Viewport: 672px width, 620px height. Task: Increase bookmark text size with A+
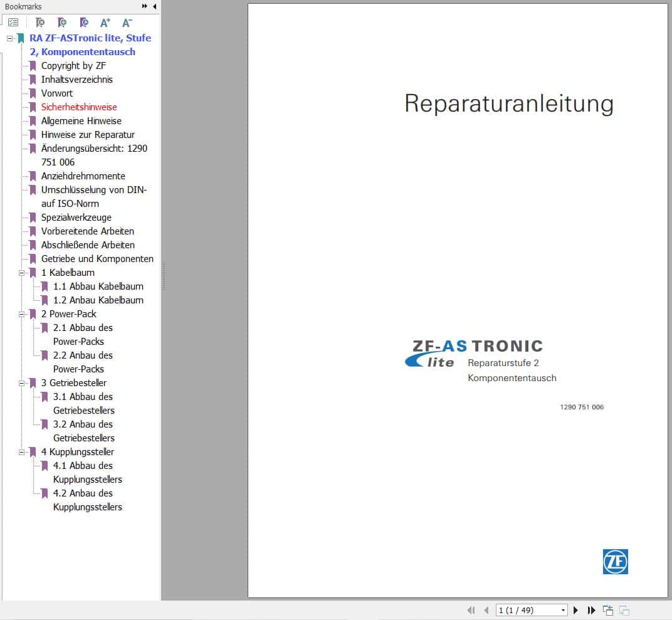(x=105, y=23)
